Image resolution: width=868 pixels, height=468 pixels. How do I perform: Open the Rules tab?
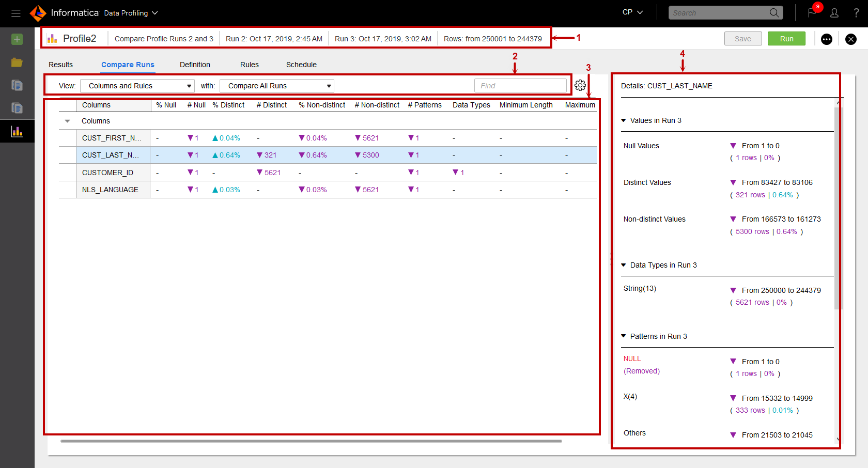[x=250, y=65]
